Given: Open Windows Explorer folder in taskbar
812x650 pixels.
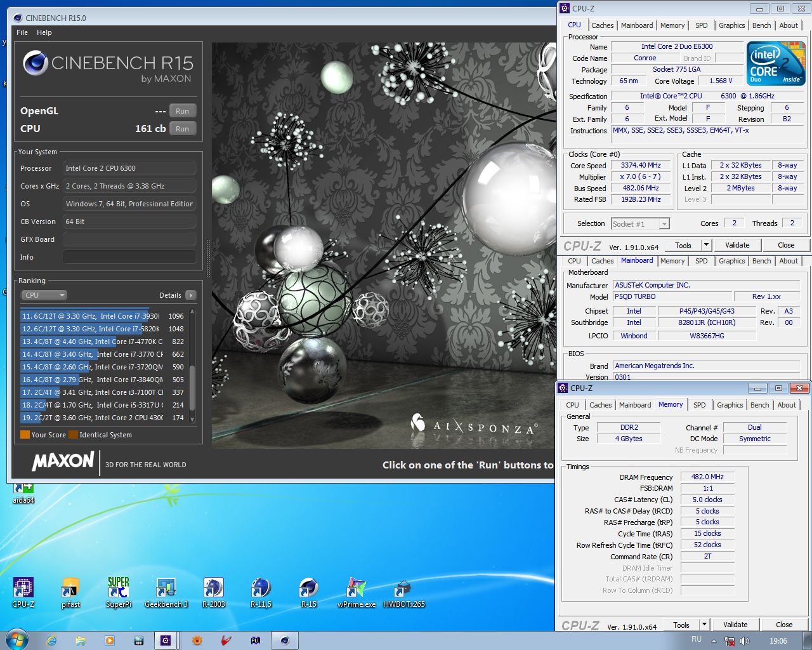Looking at the screenshot, I should click(x=81, y=640).
